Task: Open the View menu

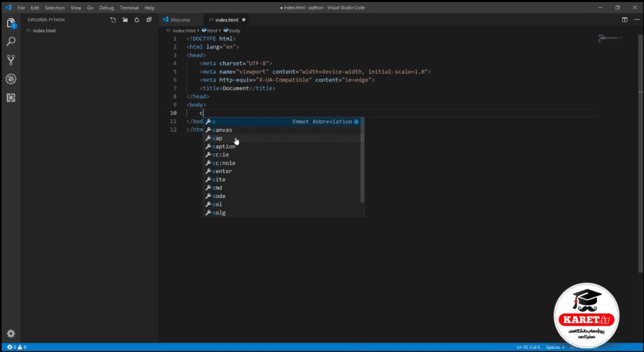Action: (x=75, y=8)
